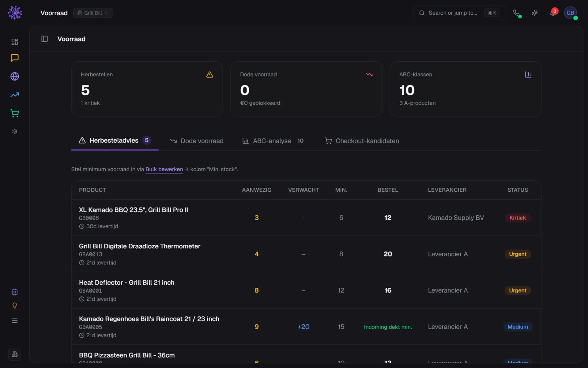Viewport: 588px width, 368px height.
Task: Click Medium badge in Regenhoes row
Action: tap(518, 327)
